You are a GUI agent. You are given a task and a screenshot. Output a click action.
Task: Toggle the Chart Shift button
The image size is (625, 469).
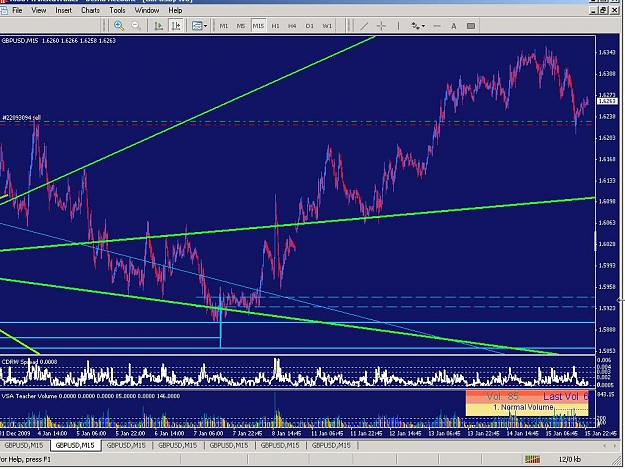click(176, 26)
